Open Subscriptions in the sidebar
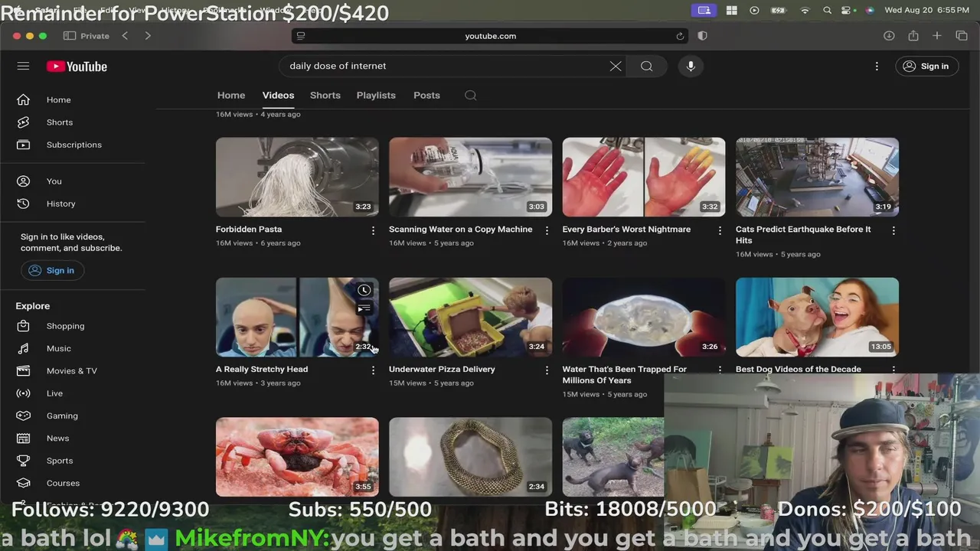Viewport: 980px width, 551px height. [x=73, y=145]
